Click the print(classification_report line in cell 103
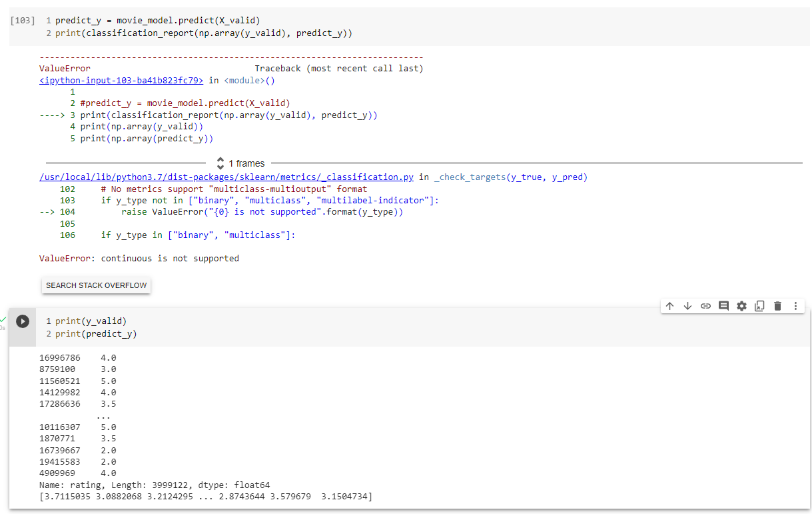 [204, 33]
